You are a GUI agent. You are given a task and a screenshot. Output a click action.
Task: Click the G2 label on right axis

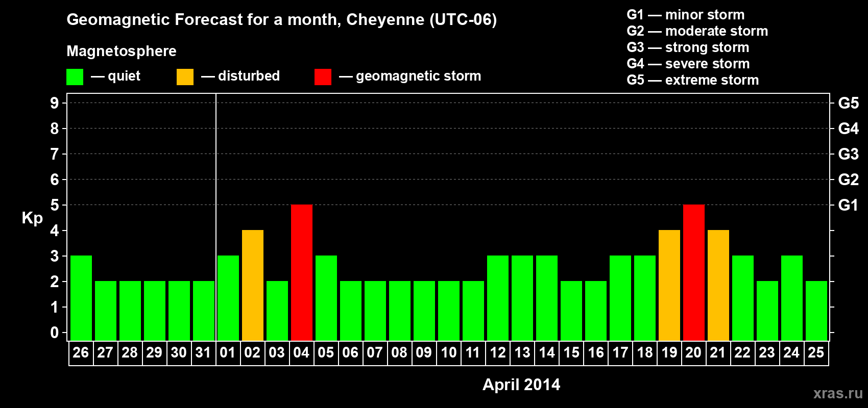849,180
